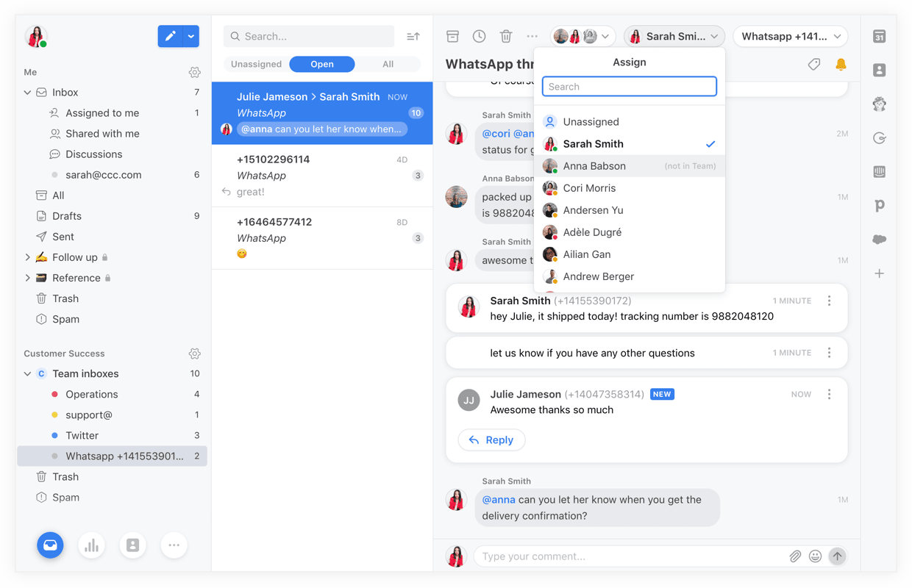Focus the Assign search field

click(x=630, y=87)
